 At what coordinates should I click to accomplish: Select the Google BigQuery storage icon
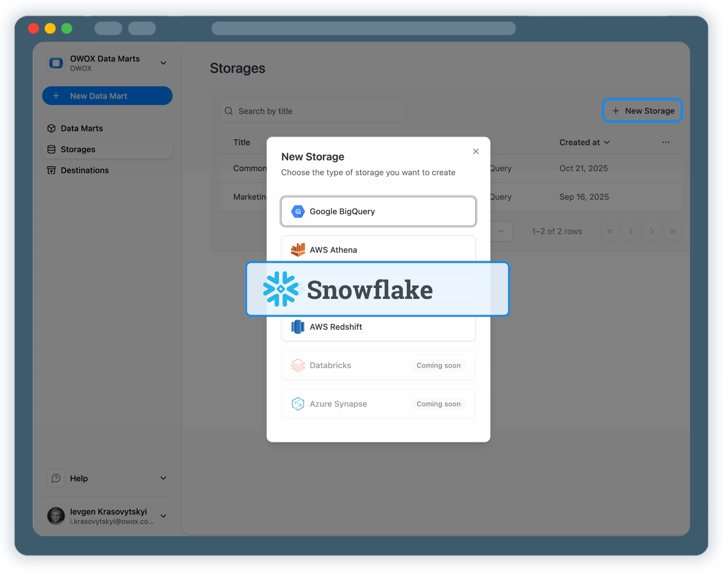tap(298, 211)
